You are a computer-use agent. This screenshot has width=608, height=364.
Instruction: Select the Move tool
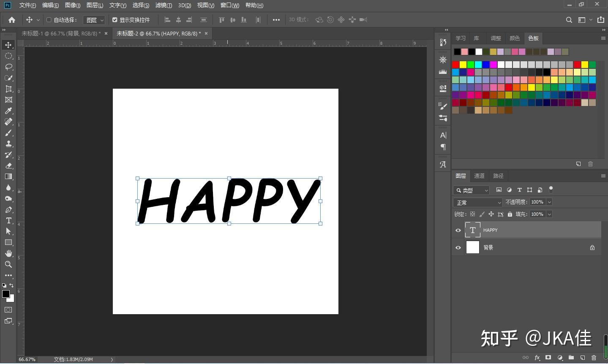pyautogui.click(x=8, y=44)
